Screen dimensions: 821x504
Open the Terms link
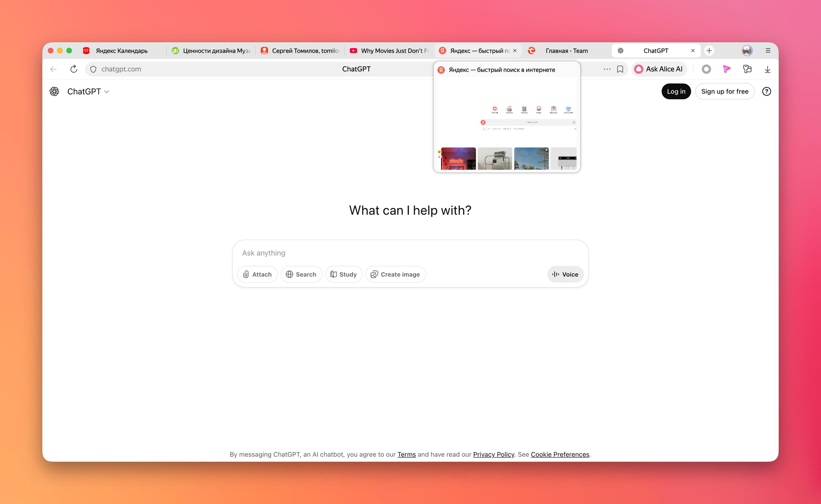(406, 454)
